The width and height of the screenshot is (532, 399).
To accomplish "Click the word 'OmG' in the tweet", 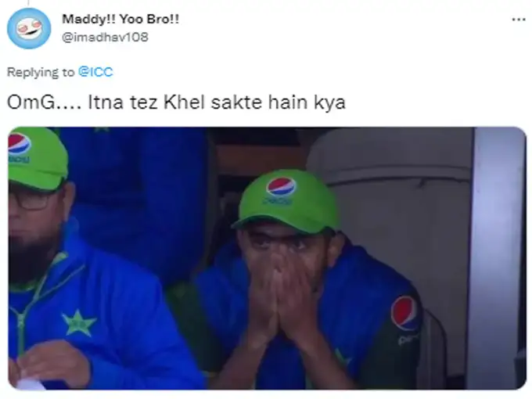I will click(31, 102).
